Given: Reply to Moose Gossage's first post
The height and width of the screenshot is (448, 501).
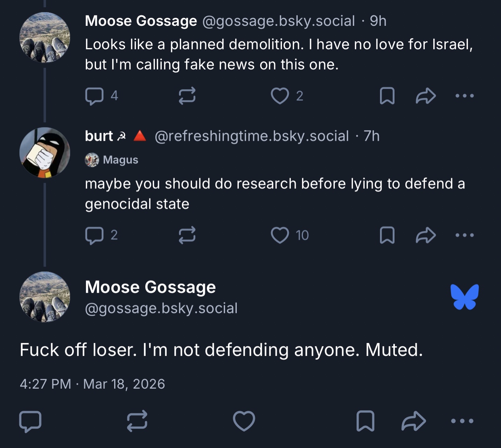Looking at the screenshot, I should click(94, 96).
